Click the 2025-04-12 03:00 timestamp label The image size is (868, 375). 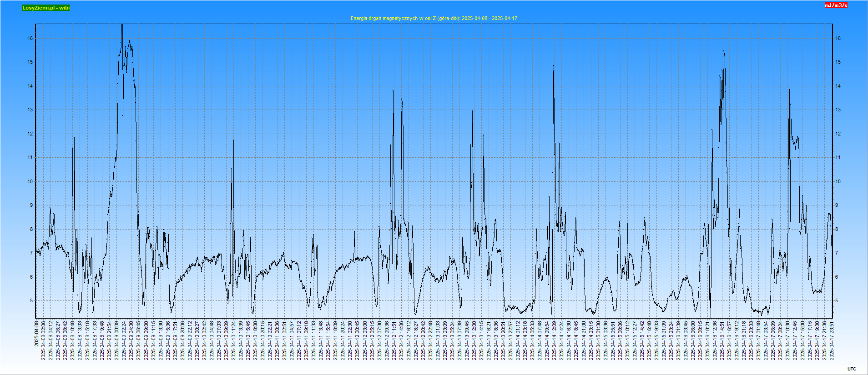(x=365, y=341)
